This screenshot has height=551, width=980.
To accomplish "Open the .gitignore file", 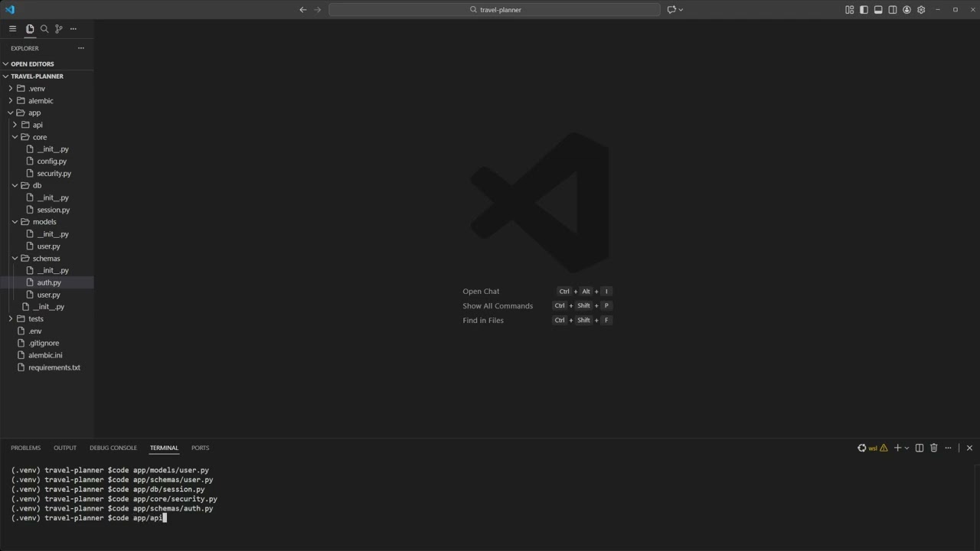I will 47,343.
